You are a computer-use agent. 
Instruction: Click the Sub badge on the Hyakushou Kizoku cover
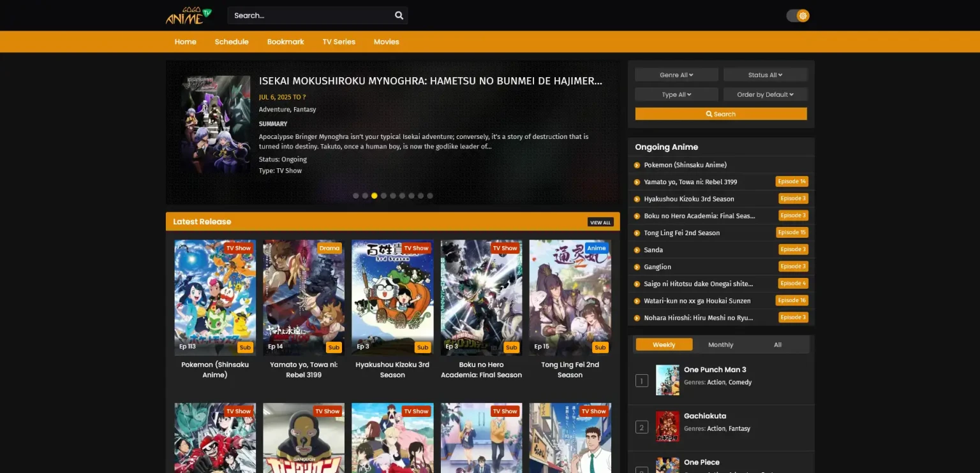click(422, 347)
